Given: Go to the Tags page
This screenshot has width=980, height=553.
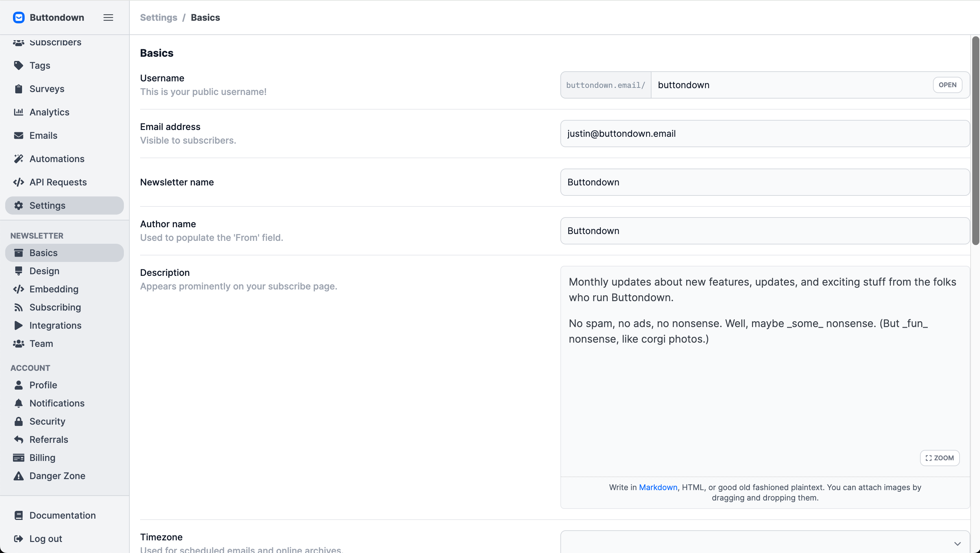Looking at the screenshot, I should tap(65, 65).
